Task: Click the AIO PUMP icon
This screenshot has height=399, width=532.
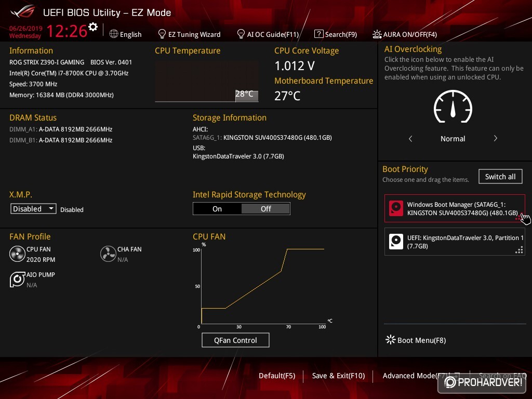Action: [x=17, y=280]
